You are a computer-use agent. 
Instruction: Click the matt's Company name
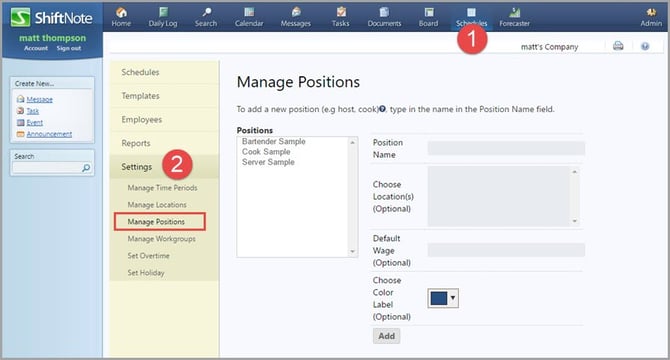[549, 47]
